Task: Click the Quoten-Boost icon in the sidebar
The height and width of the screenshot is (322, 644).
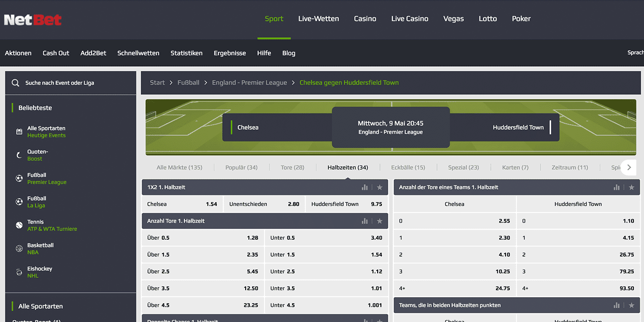Action: click(x=19, y=155)
